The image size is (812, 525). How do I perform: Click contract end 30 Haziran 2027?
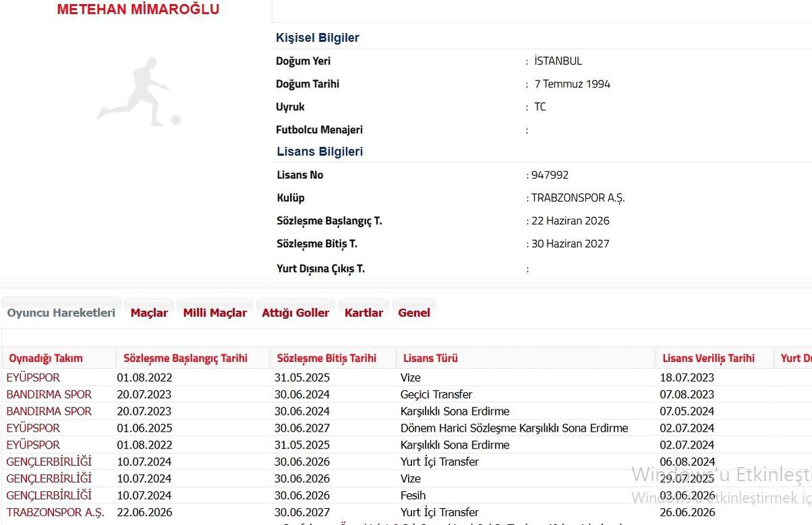tap(570, 244)
